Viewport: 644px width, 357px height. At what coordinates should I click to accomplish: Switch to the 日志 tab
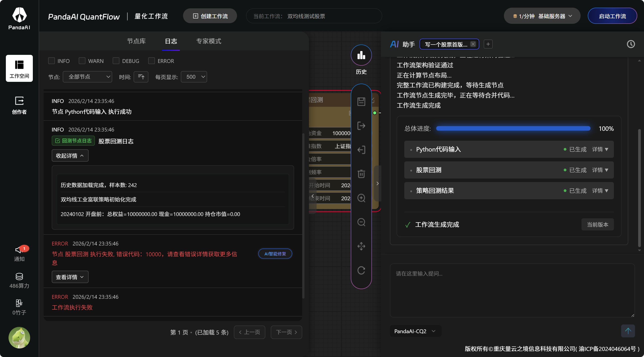pyautogui.click(x=171, y=41)
